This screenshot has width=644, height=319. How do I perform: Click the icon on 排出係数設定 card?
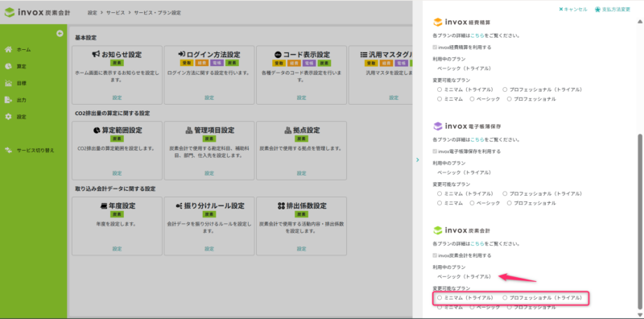[x=281, y=206]
